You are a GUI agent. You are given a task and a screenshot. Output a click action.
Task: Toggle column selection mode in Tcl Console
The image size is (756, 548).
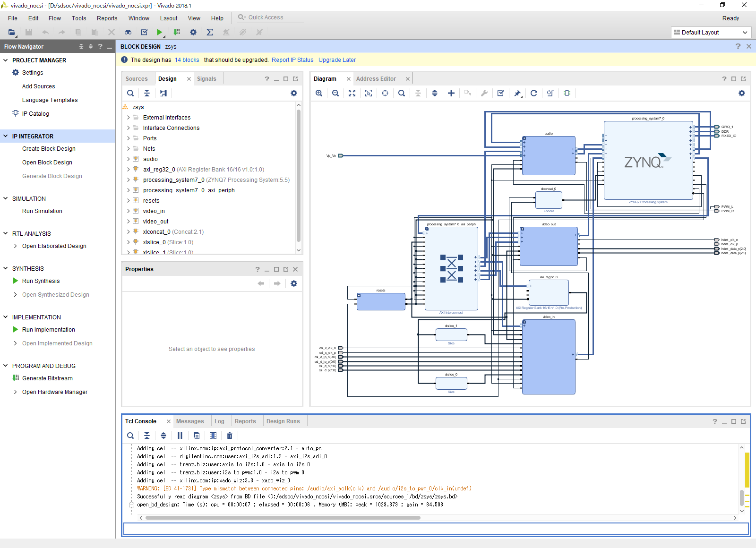[x=213, y=436]
